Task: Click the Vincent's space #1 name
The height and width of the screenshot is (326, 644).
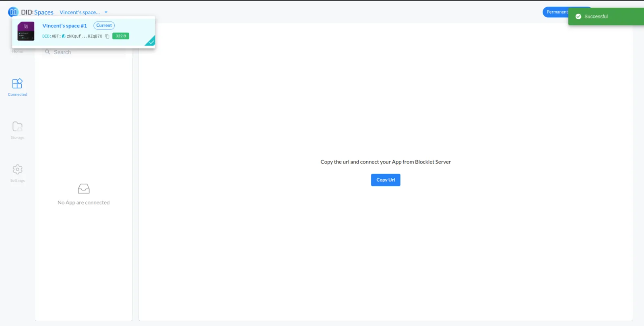Action: click(65, 26)
